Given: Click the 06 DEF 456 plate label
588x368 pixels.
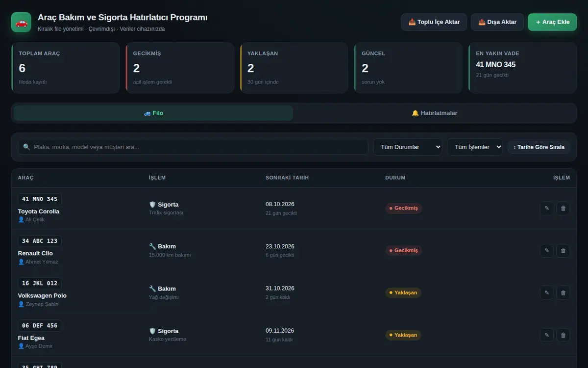Looking at the screenshot, I should [40, 325].
